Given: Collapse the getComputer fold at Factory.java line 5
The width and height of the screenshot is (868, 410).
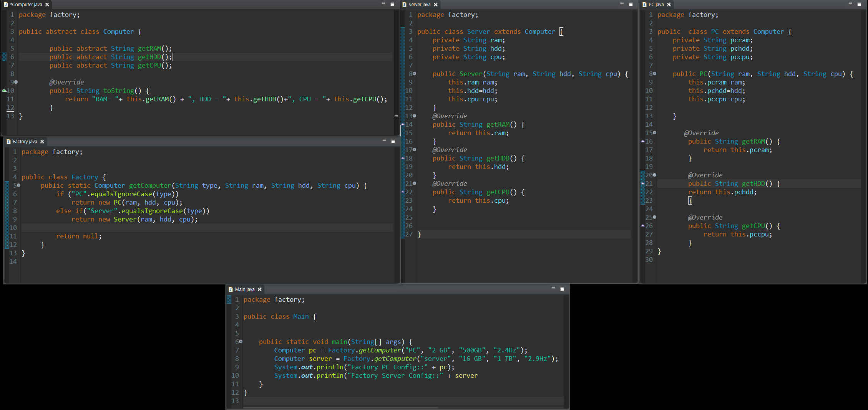Looking at the screenshot, I should click(x=18, y=185).
